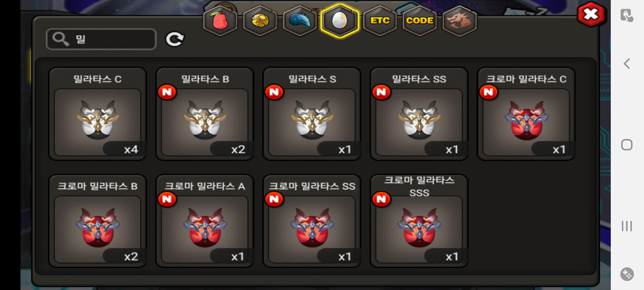Choose the 크로마 밀라타스 A egg
This screenshot has height=290, width=644.
(205, 221)
